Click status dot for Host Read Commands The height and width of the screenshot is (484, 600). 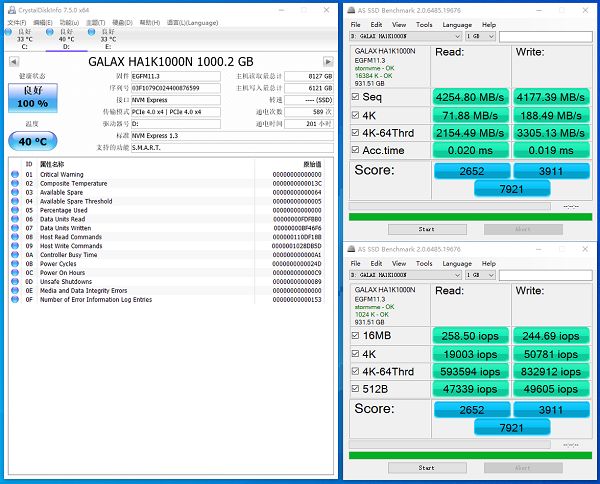pyautogui.click(x=15, y=237)
